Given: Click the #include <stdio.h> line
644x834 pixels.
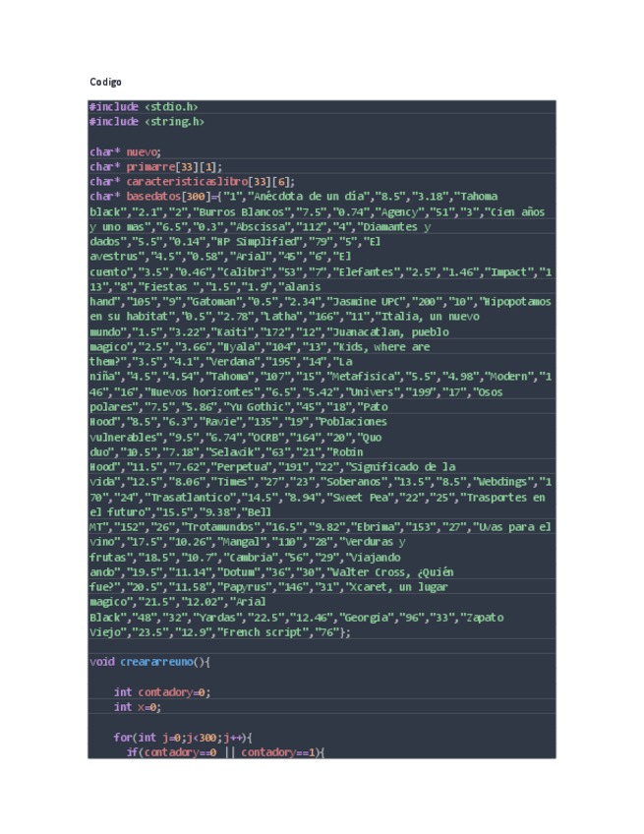Looking at the screenshot, I should 144,106.
